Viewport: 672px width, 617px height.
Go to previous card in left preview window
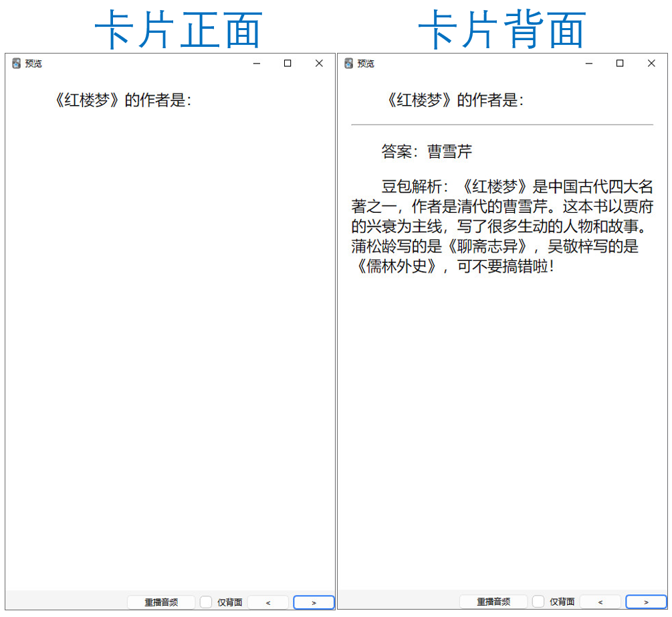click(x=268, y=602)
